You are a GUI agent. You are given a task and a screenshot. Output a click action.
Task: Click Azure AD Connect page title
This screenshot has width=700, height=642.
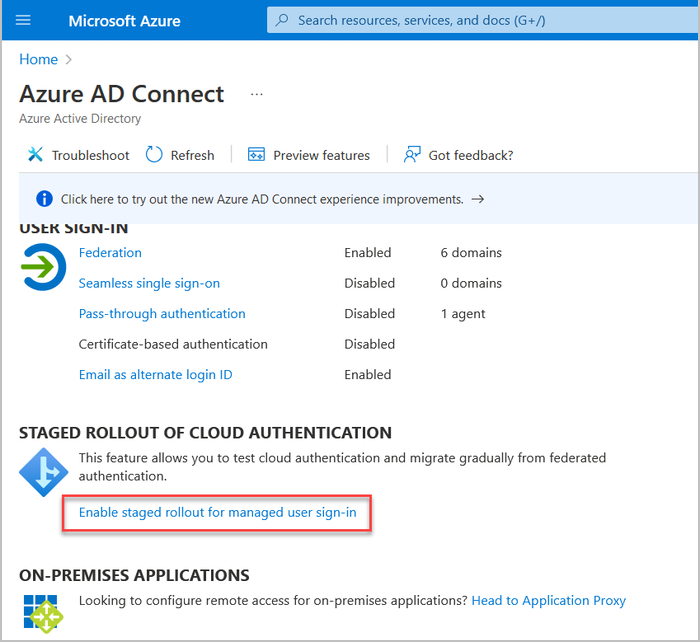pos(121,94)
